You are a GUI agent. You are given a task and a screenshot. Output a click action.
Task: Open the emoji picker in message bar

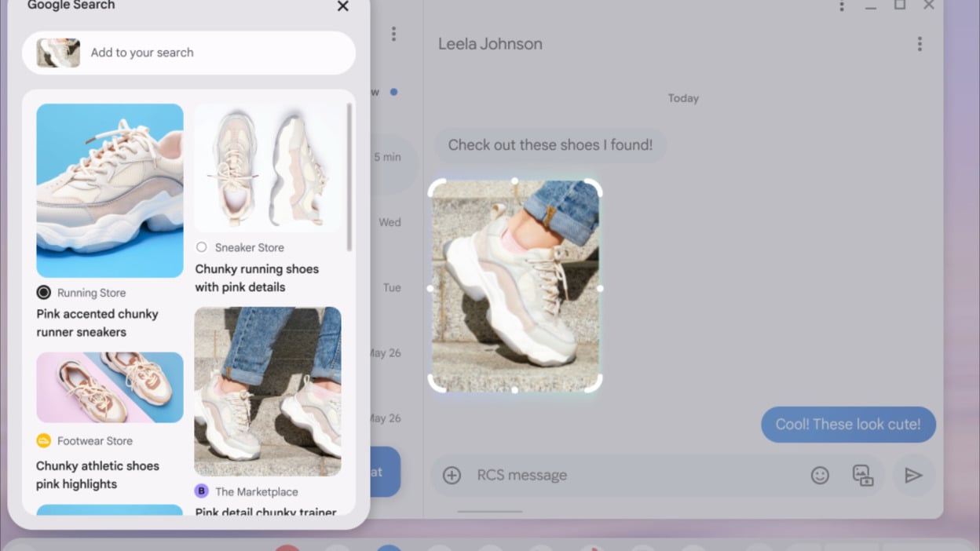(x=820, y=475)
